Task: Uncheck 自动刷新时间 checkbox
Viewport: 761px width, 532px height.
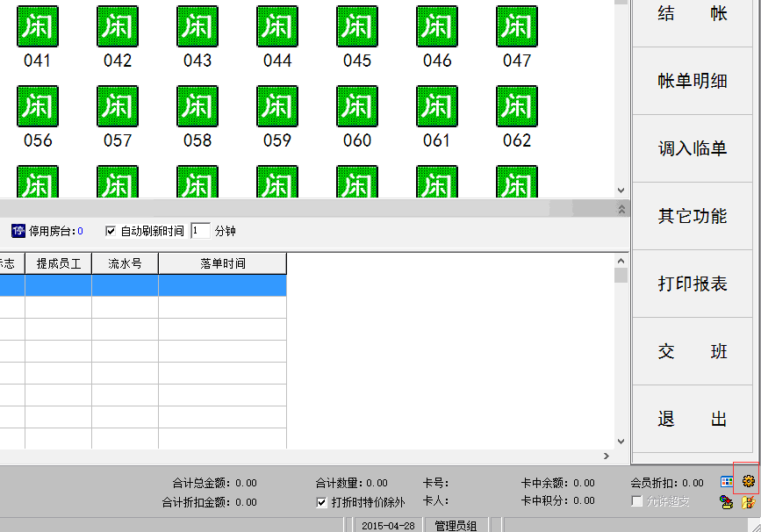Action: pos(111,231)
